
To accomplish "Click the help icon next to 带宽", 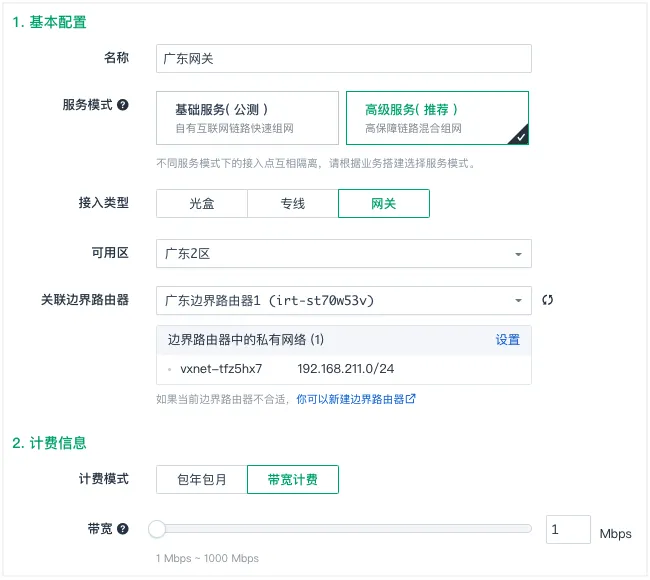I will 123,529.
